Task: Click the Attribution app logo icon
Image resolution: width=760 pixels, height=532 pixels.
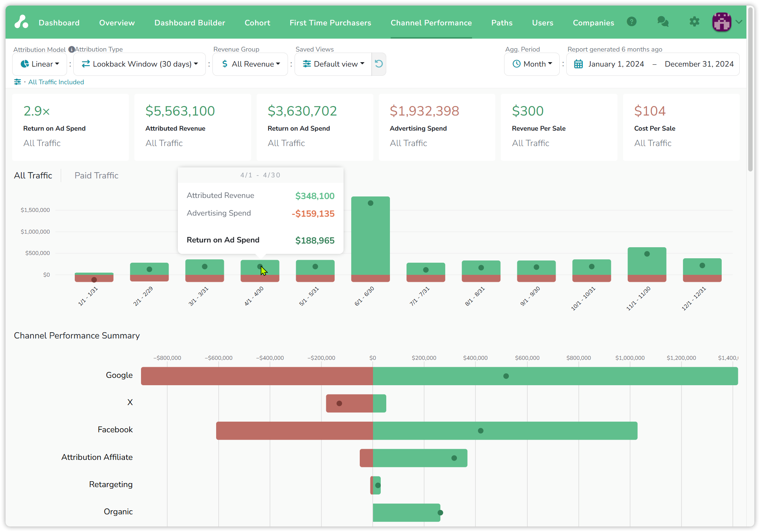Action: pos(21,22)
